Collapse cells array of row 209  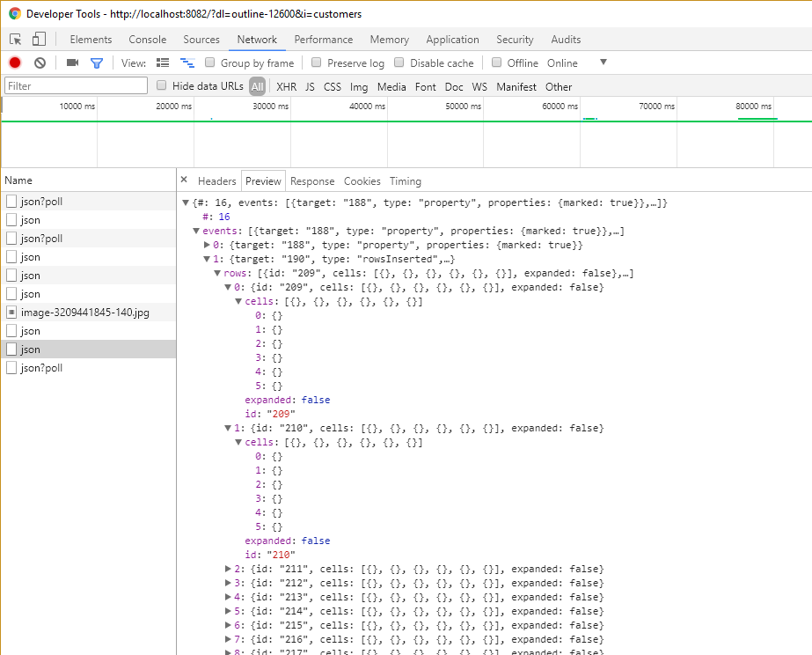click(238, 301)
